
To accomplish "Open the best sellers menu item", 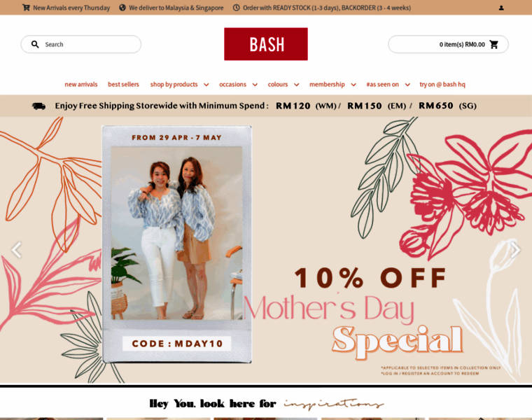I will pos(123,85).
